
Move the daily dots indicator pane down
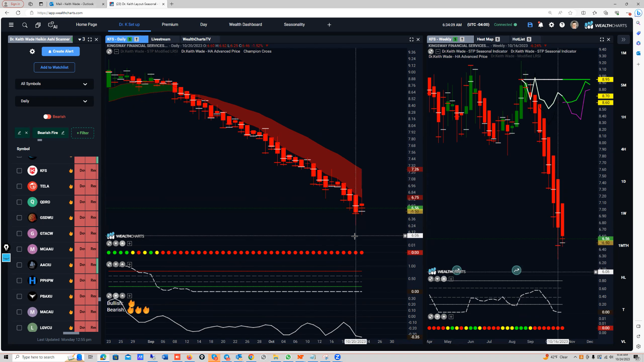(x=116, y=243)
